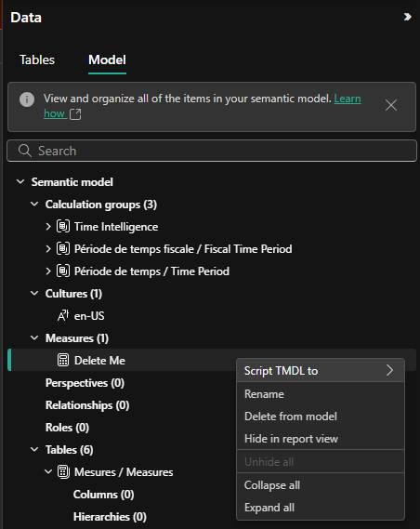
Task: Select the en-US culture icon
Action: (63, 316)
